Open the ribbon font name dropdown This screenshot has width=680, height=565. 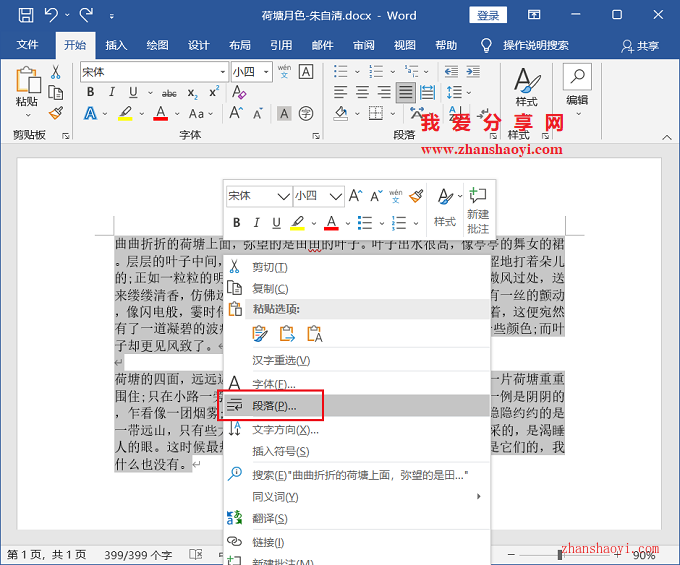pyautogui.click(x=222, y=72)
